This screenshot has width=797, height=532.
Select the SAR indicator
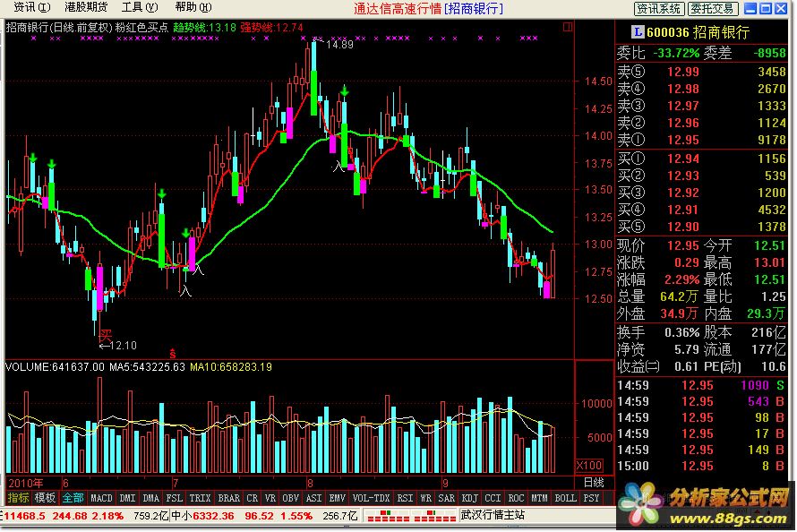pyautogui.click(x=446, y=499)
